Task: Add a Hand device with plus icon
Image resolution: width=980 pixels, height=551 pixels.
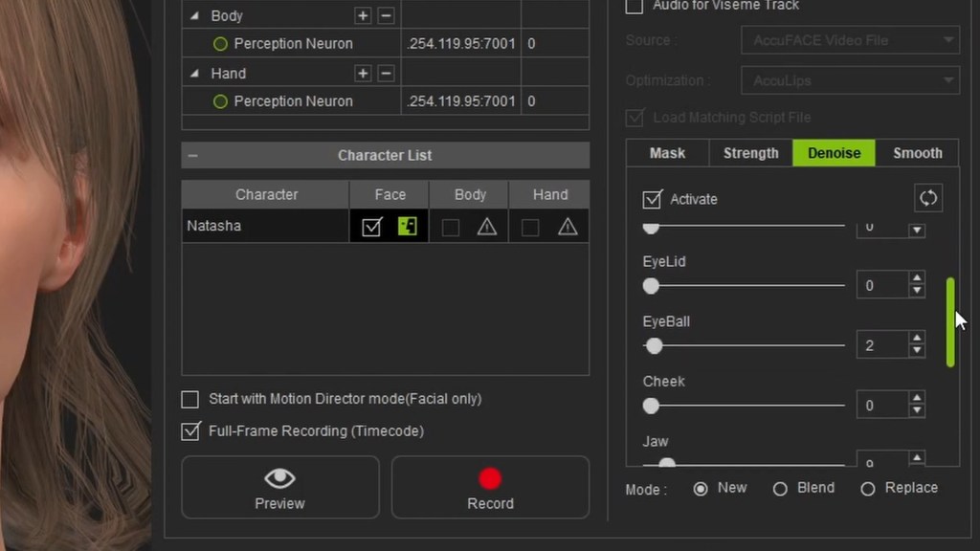Action: tap(363, 73)
